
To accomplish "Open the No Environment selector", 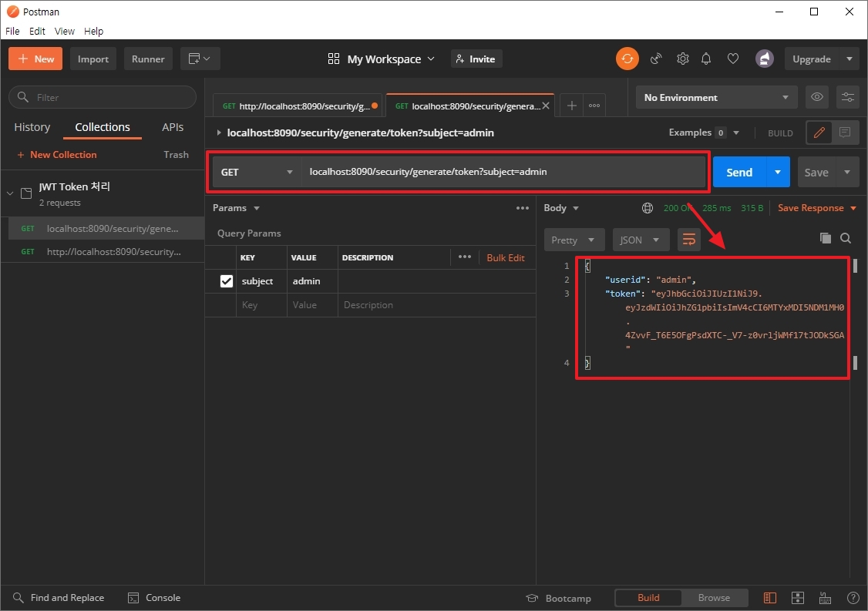I will 716,97.
